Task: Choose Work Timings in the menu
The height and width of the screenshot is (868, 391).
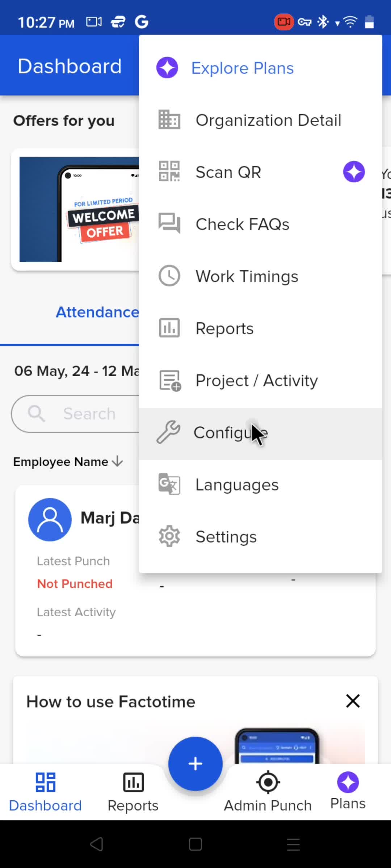Action: 261,276
